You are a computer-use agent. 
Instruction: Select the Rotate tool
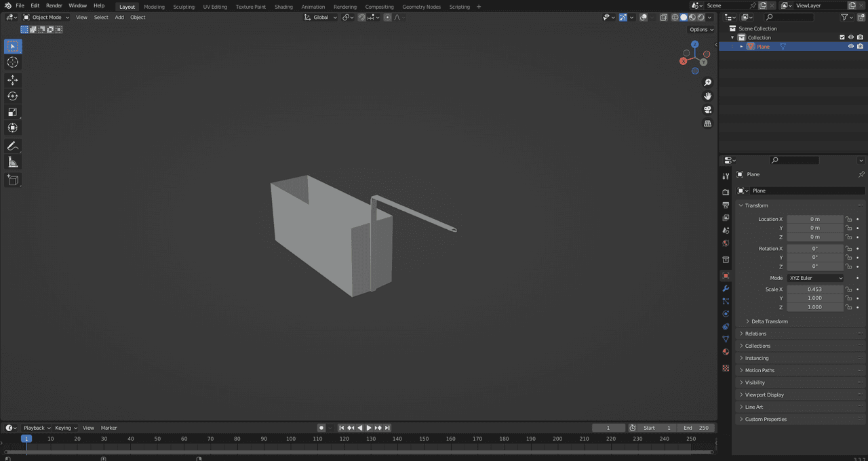click(x=13, y=96)
